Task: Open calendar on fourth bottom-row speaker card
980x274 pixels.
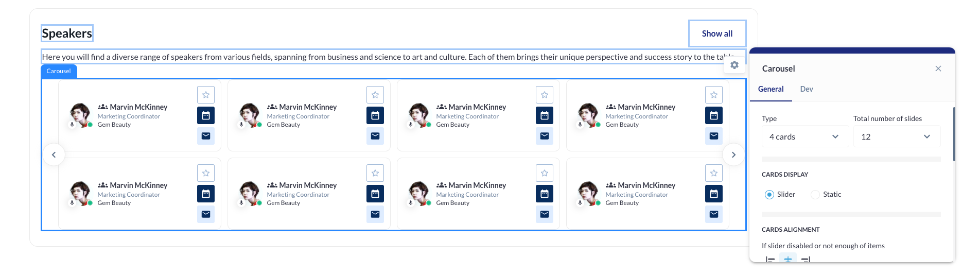Action: pyautogui.click(x=714, y=194)
